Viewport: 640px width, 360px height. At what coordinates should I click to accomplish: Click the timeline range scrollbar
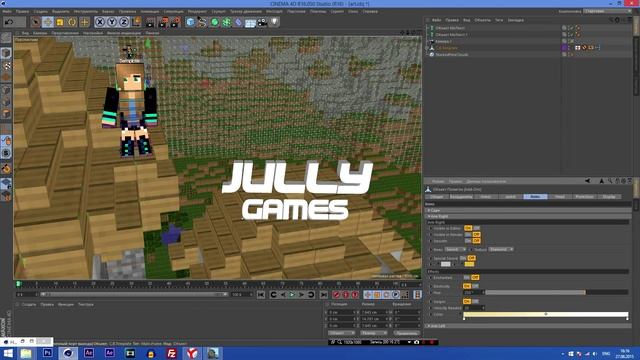tap(133, 294)
